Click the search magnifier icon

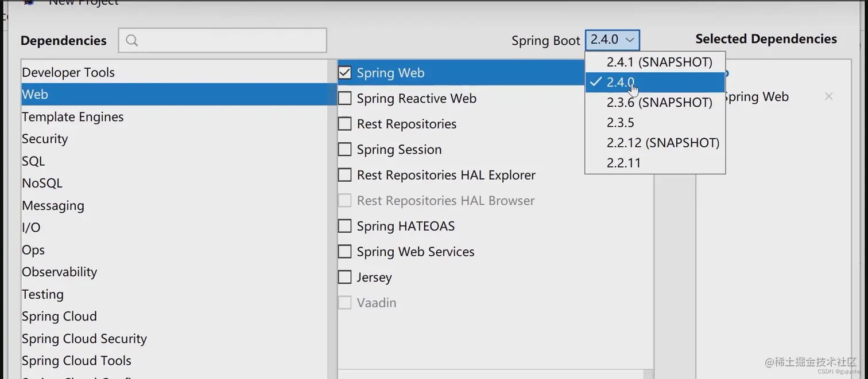[131, 40]
